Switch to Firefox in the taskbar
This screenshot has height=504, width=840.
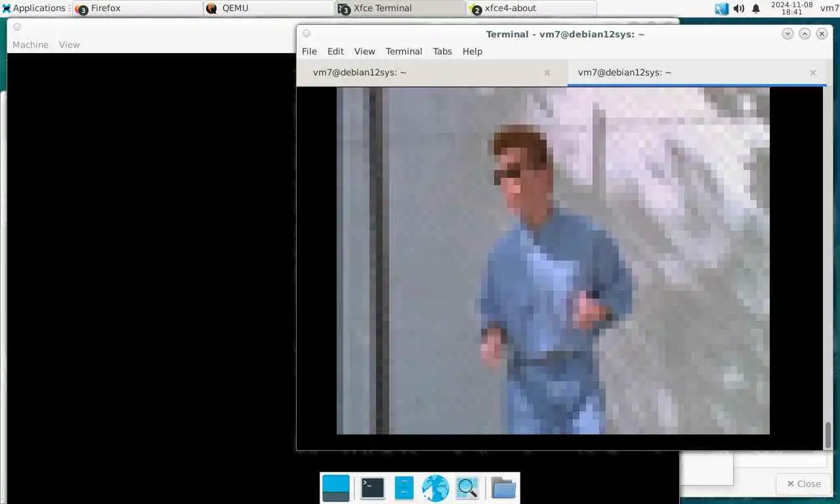tap(137, 9)
